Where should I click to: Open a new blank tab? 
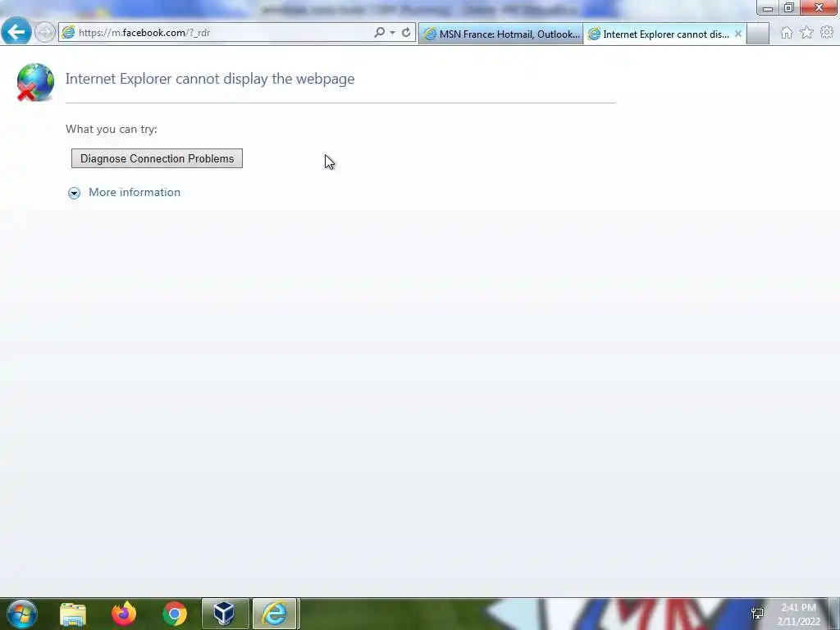pos(758,34)
